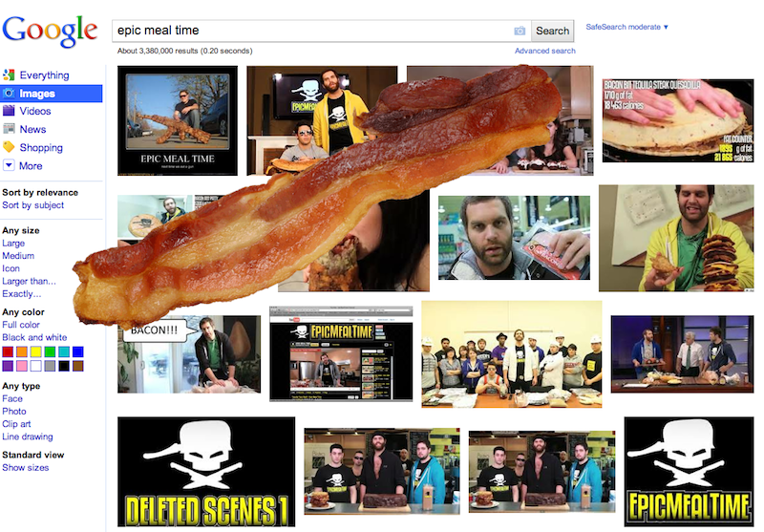Click the Shopping tag icon

click(9, 148)
